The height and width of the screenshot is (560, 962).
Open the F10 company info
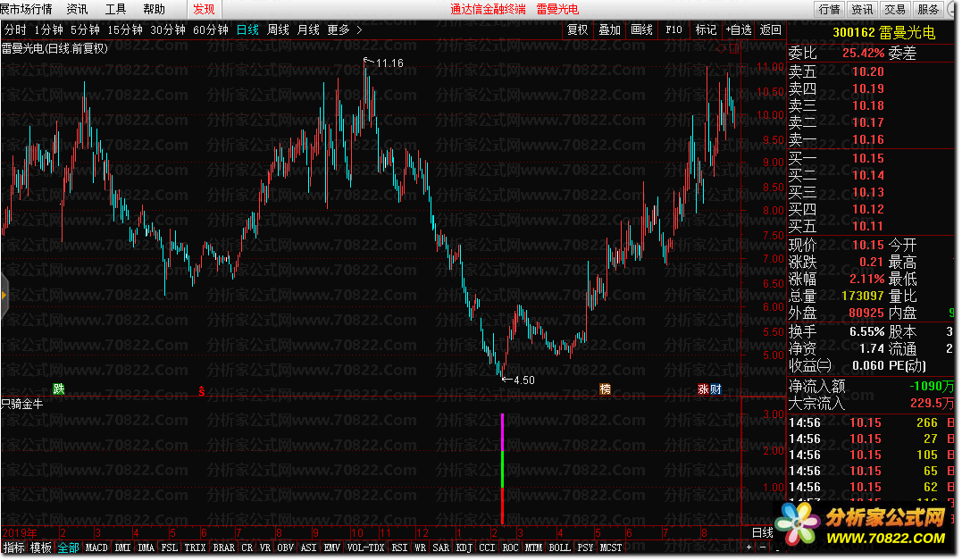click(673, 29)
